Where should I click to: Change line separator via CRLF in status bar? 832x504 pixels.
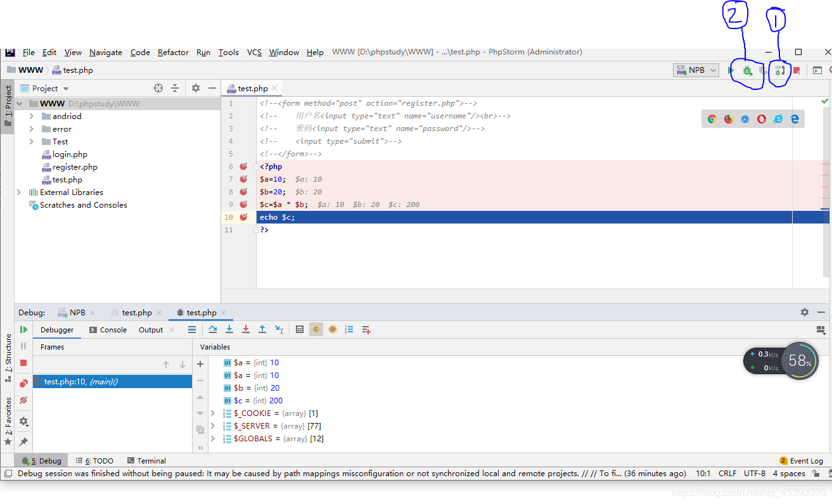pos(727,474)
